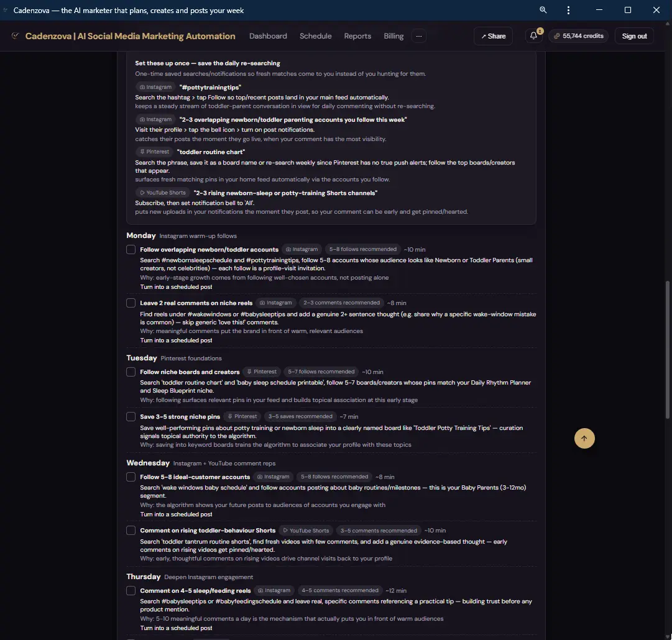Click Pinterest tag on Save 3-5 strong niche pins
Screen dimensions: 672x640
(x=242, y=416)
